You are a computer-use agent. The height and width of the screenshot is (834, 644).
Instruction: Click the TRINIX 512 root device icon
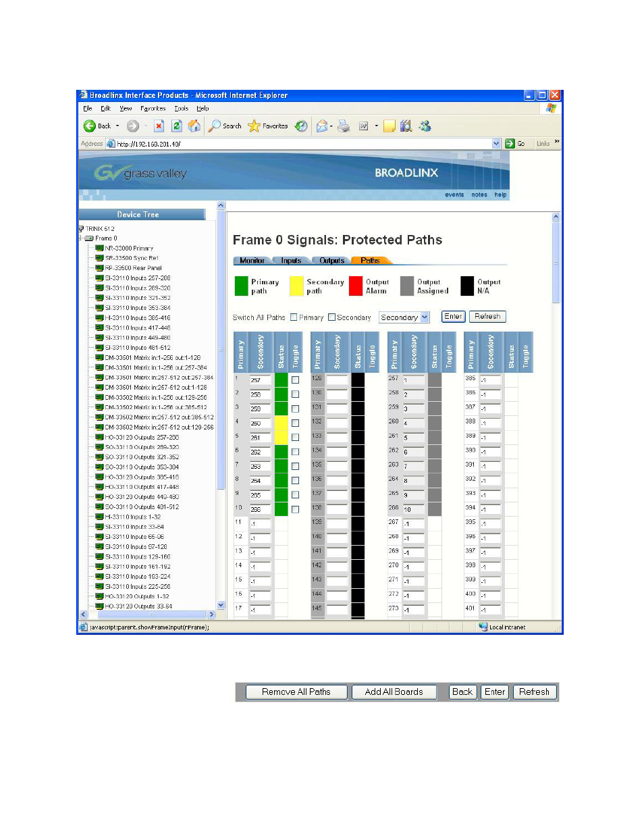[x=81, y=228]
